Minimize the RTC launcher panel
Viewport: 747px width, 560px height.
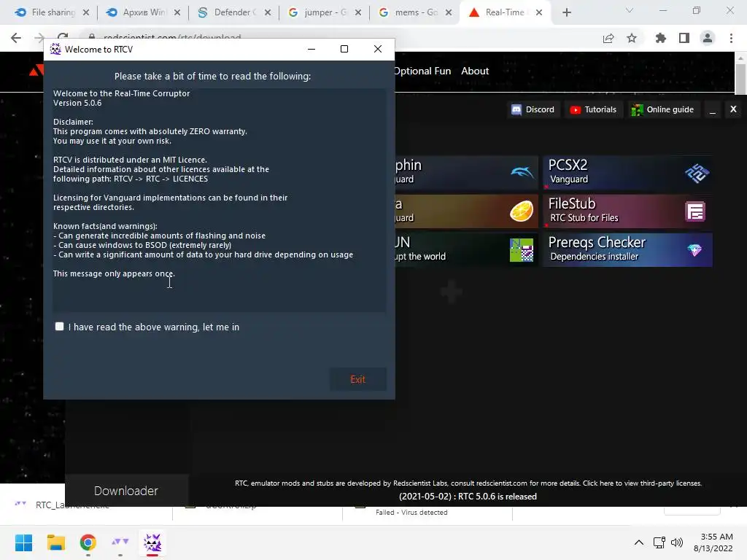point(713,110)
